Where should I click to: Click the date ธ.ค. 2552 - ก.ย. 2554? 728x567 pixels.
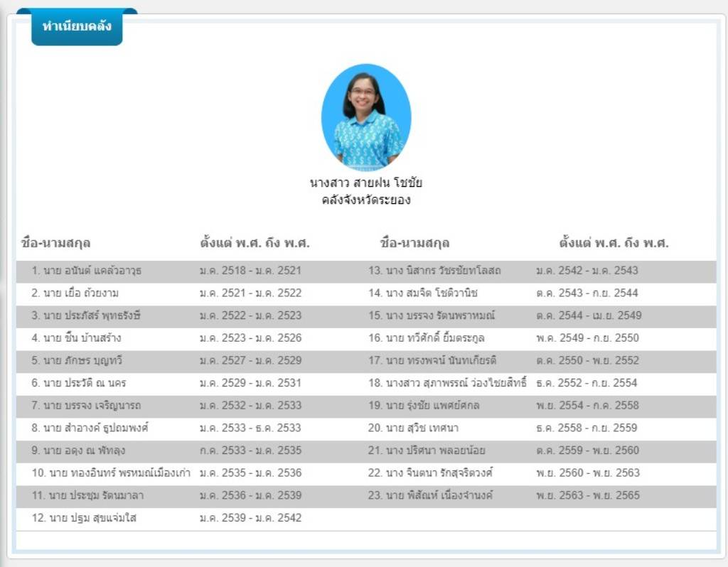(587, 383)
